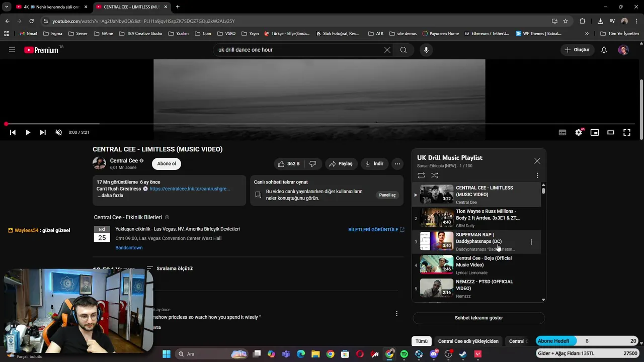Open the Bandsintown link

click(x=129, y=247)
